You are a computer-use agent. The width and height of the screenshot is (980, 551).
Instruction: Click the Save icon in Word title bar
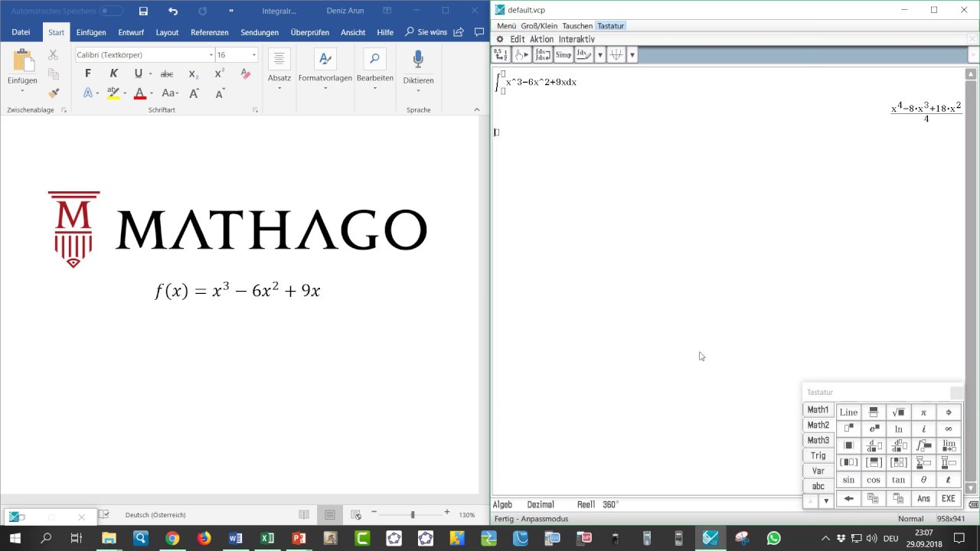click(143, 11)
